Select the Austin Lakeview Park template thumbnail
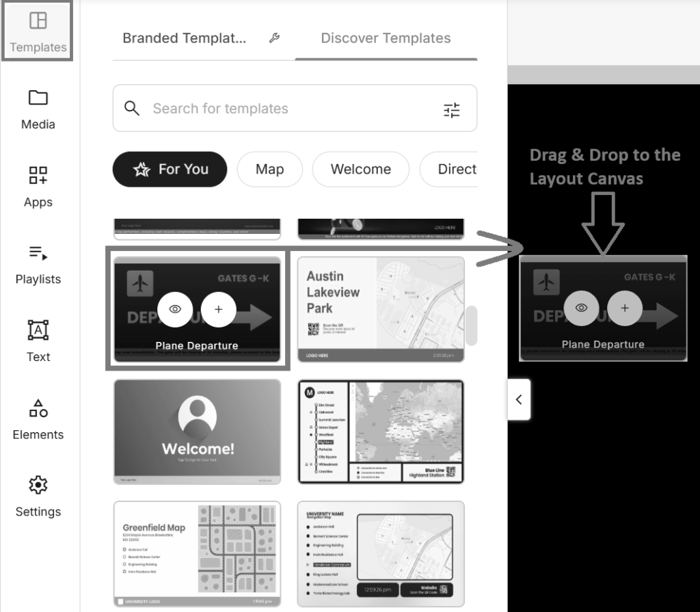The width and height of the screenshot is (700, 612). click(x=381, y=309)
